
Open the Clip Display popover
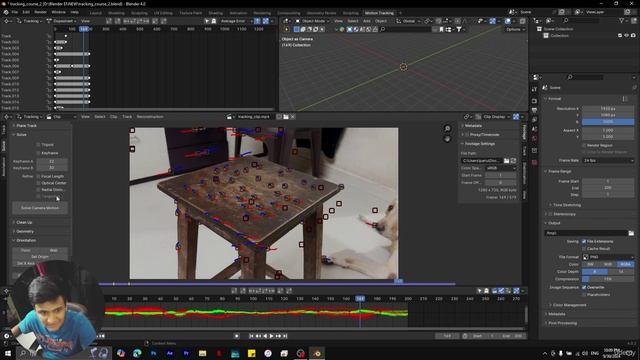pos(493,117)
